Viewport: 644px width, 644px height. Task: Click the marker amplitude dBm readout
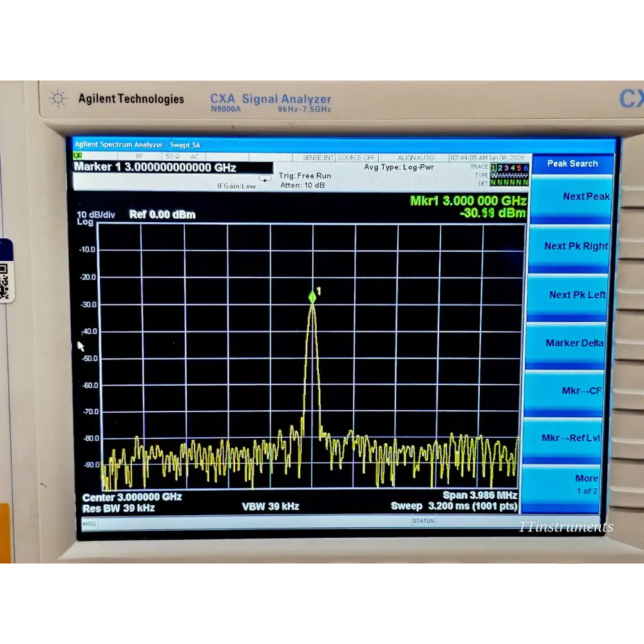pos(493,213)
